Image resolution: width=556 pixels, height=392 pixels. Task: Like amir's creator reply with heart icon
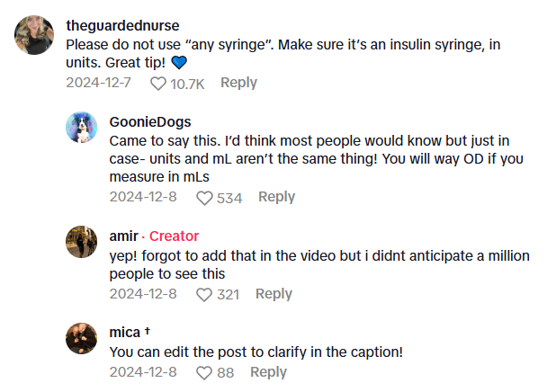point(203,295)
